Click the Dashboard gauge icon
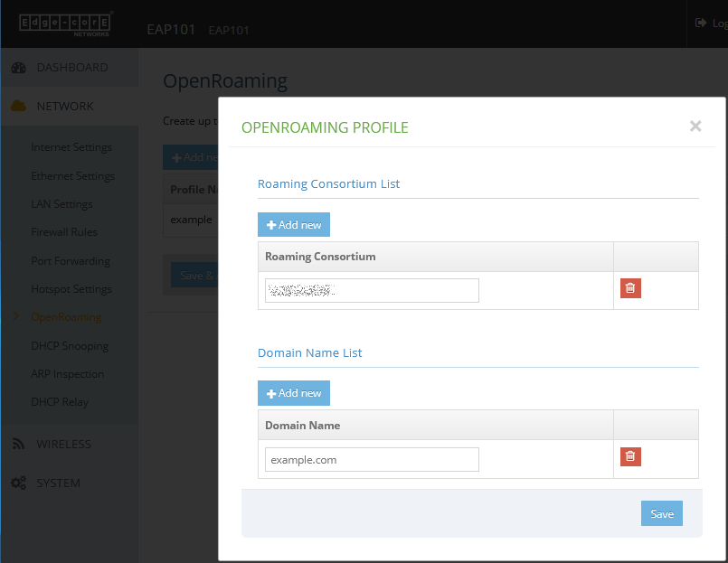 pos(19,68)
